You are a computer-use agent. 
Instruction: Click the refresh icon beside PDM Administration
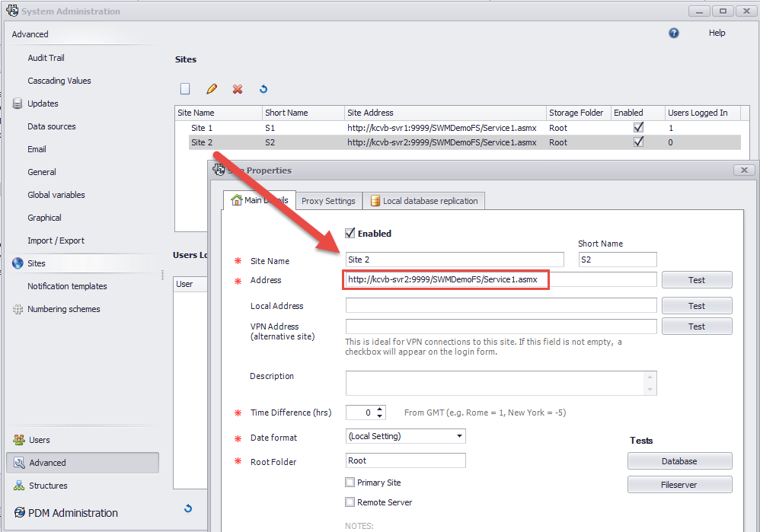[x=188, y=508]
